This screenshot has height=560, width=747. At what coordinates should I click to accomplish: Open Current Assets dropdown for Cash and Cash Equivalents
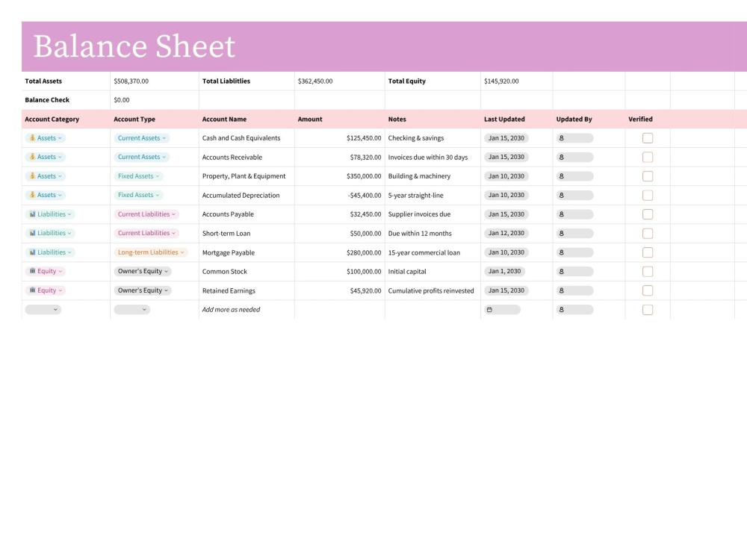pyautogui.click(x=141, y=138)
